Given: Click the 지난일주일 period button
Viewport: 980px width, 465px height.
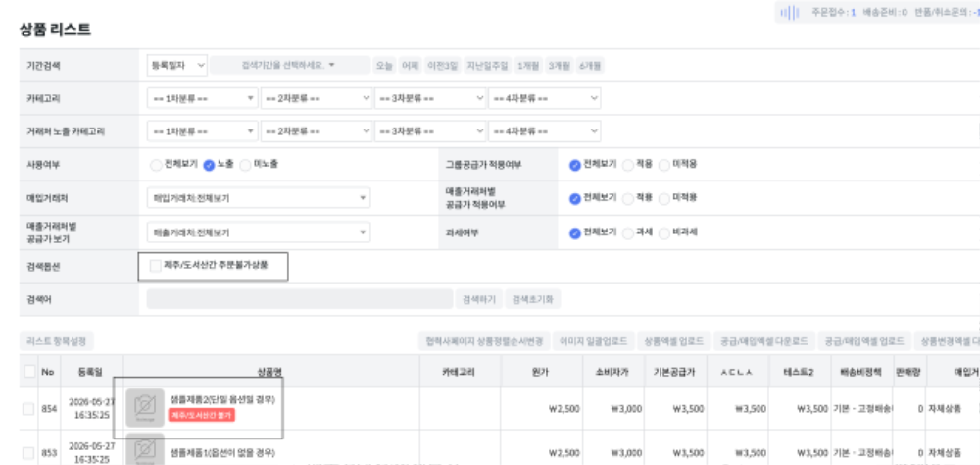Looking at the screenshot, I should click(487, 65).
